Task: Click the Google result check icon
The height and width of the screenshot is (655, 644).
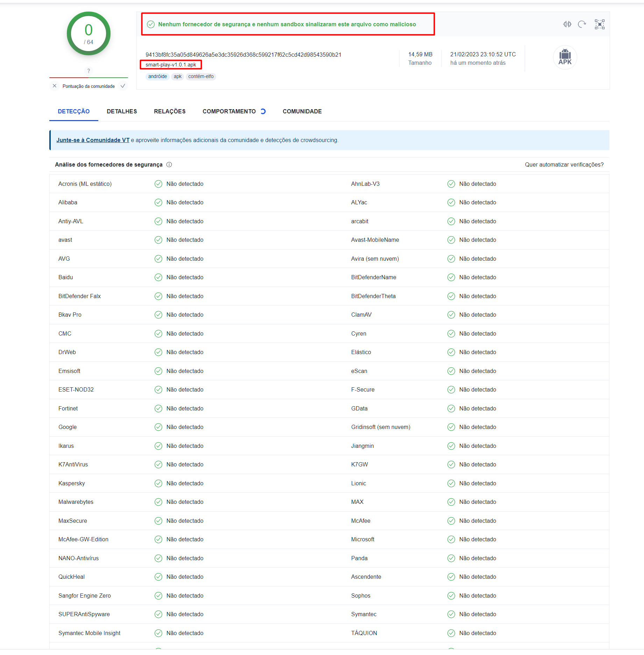Action: point(158,427)
